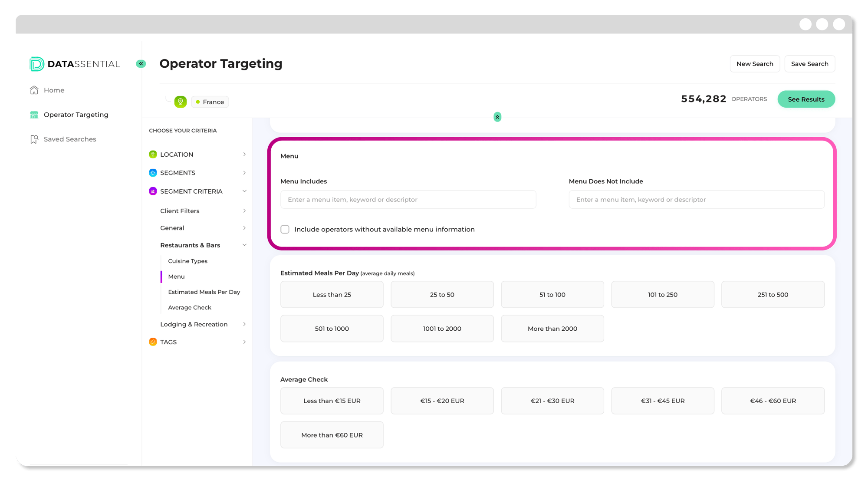
Task: Click the Datassential logo icon
Action: coord(37,64)
